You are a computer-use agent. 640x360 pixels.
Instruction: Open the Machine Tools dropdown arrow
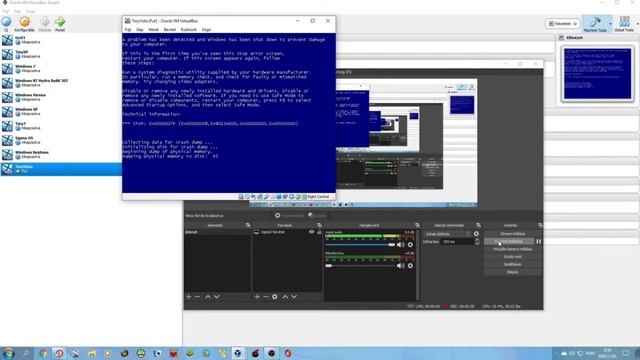click(610, 24)
